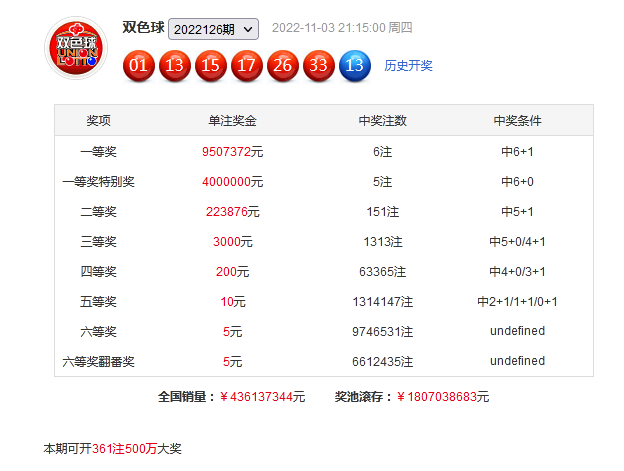Click the prize amount 3000元

pyautogui.click(x=232, y=242)
